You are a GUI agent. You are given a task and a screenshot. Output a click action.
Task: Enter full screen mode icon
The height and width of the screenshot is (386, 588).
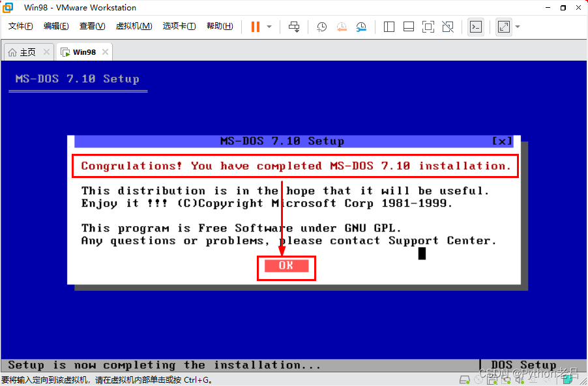click(428, 27)
